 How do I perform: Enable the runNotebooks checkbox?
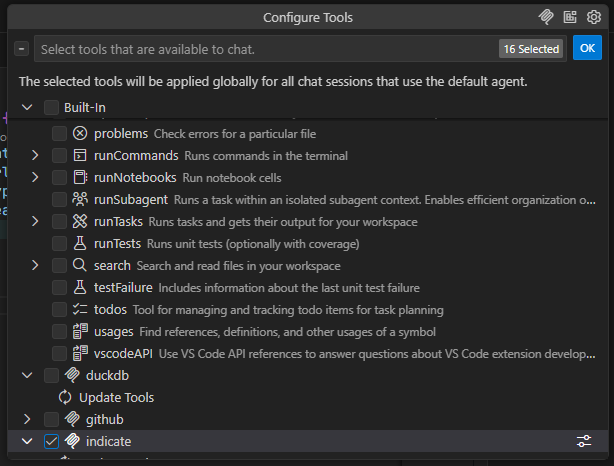click(x=59, y=177)
